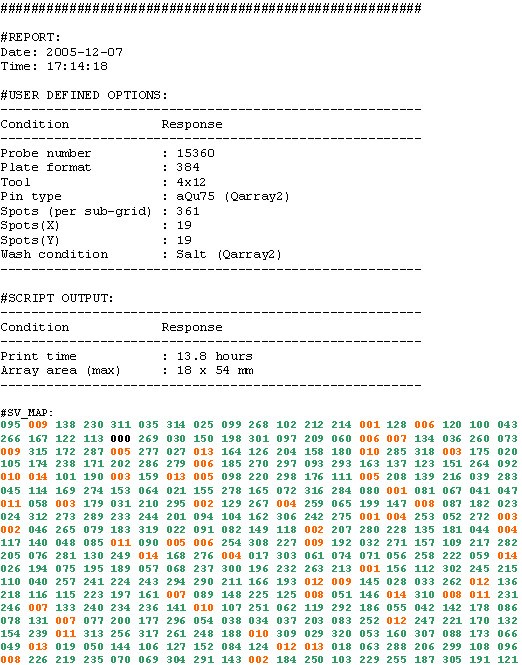522x665 pixels.
Task: Click the top row of hash characters
Action: 211,8
